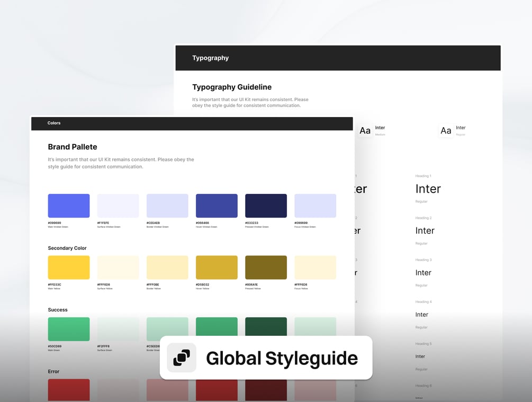The width and height of the screenshot is (532, 402).
Task: Select the Pressed Viridian Green swatch #033233
Action: click(x=266, y=206)
